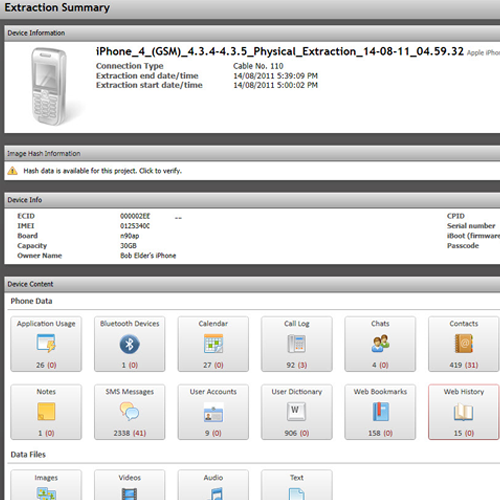This screenshot has height=500, width=500.
Task: Click the Cable No. 110 value
Action: click(258, 66)
